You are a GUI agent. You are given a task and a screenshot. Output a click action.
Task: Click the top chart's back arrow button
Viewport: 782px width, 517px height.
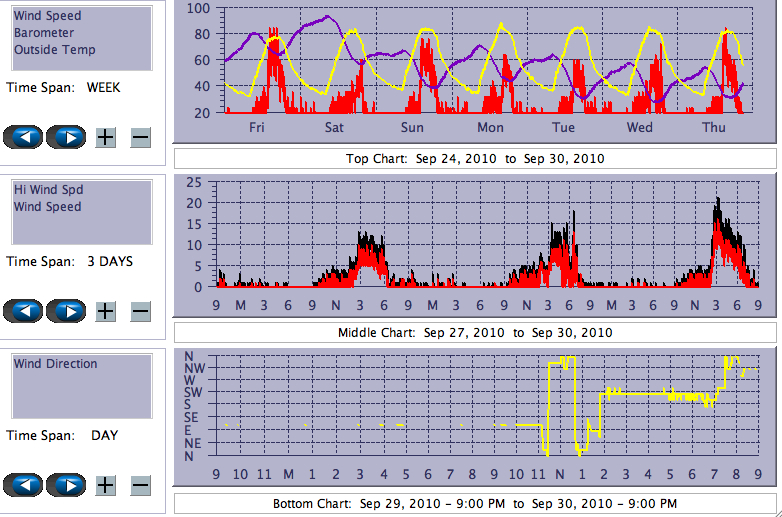point(24,137)
